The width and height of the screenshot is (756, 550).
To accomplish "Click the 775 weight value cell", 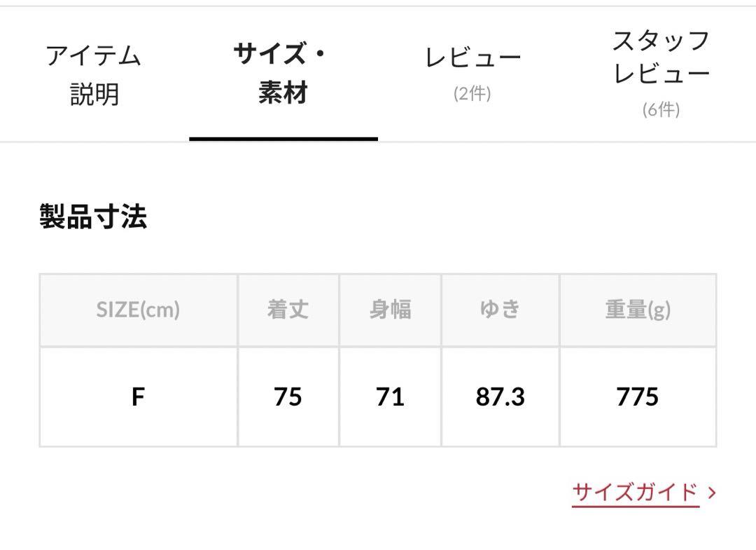I will pyautogui.click(x=638, y=397).
